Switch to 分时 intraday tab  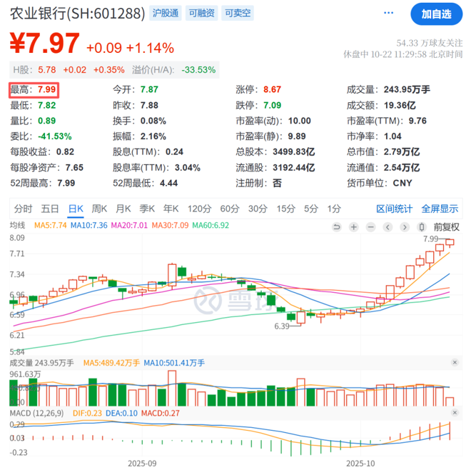click(23, 209)
